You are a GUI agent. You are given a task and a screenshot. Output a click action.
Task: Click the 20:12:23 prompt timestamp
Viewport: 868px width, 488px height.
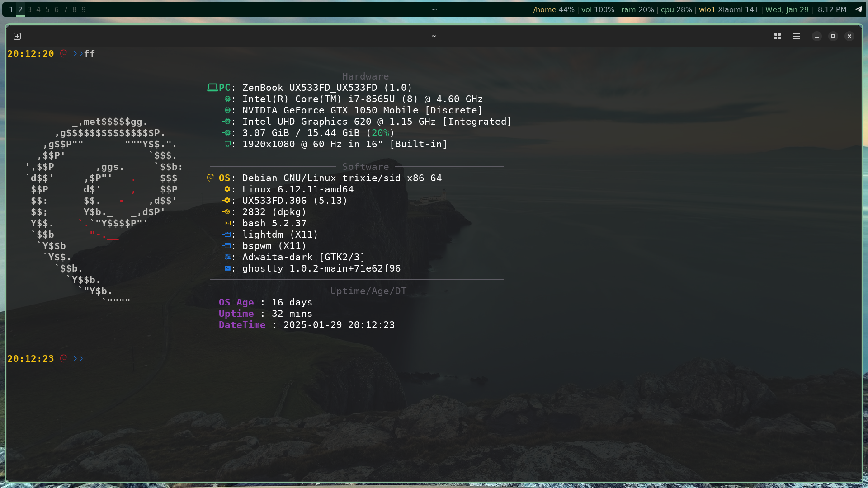click(x=31, y=359)
